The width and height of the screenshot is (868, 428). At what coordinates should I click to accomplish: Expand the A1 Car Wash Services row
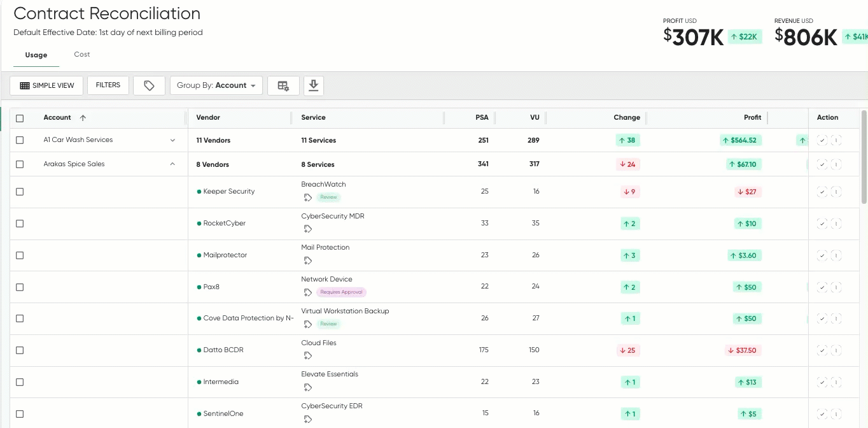click(172, 140)
